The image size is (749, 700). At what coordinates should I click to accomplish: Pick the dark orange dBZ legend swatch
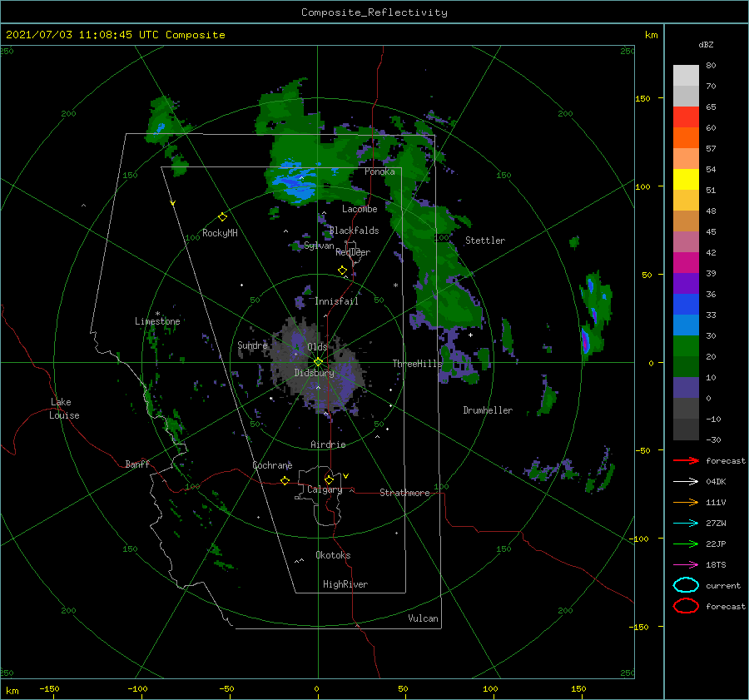click(x=686, y=138)
